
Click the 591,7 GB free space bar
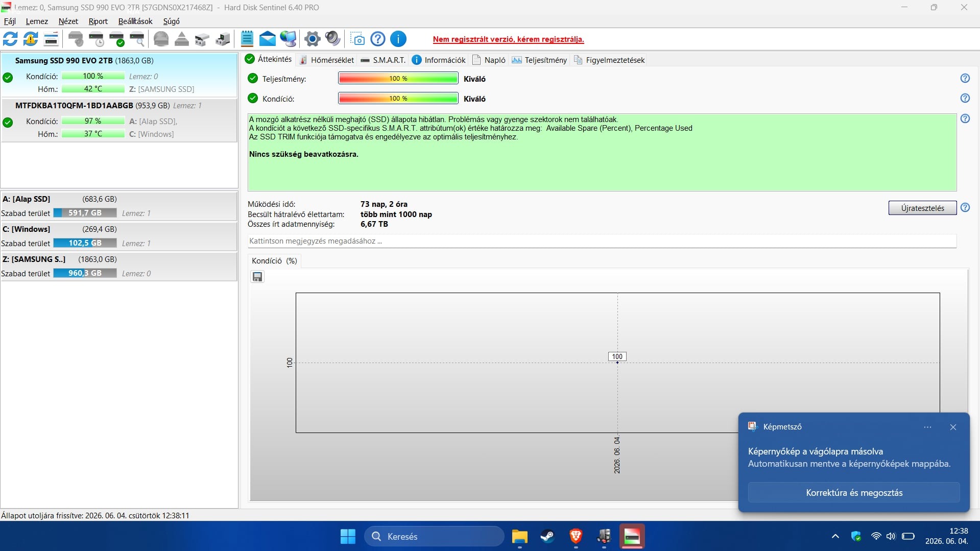(85, 213)
